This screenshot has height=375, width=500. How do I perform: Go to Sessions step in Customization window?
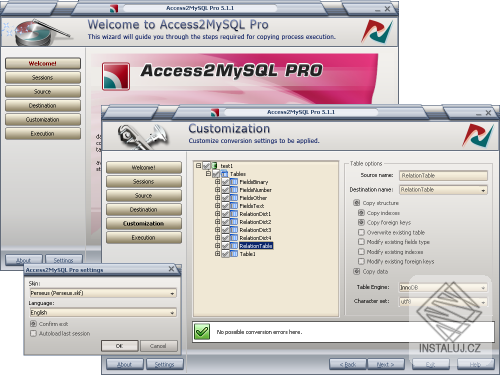pyautogui.click(x=144, y=182)
